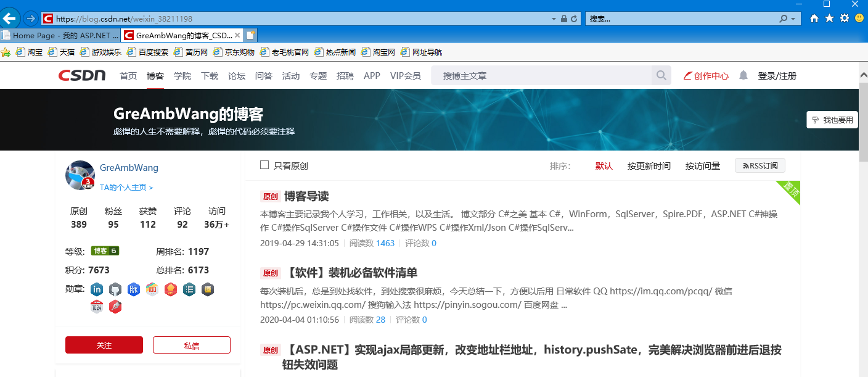
Task: Open 淘宝 first favorites bar bookmark
Action: (29, 52)
